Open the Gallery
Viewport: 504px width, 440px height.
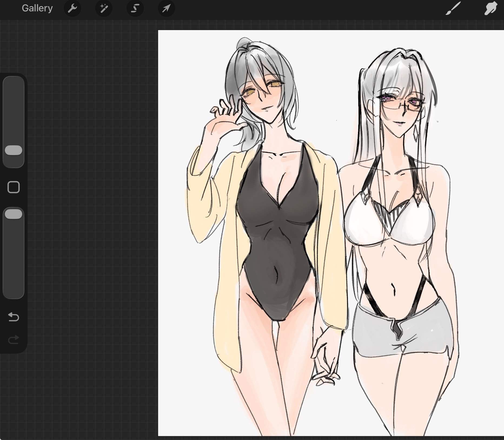pos(37,8)
